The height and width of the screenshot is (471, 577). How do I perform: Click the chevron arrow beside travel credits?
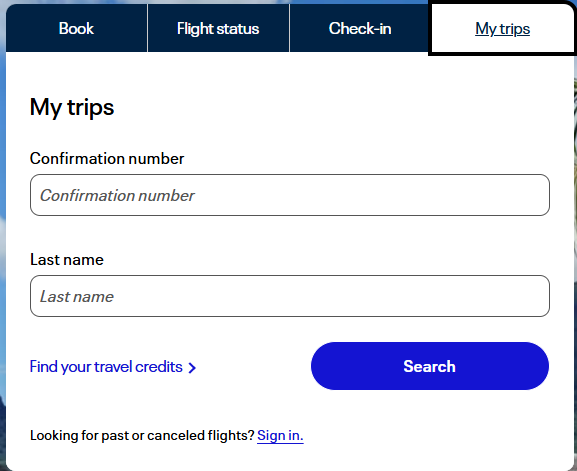click(x=192, y=368)
